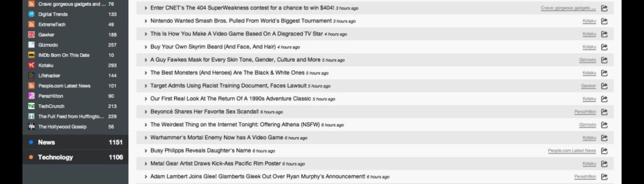Viewport: 644px width, 184px height.
Task: Click PerezHilton feed icon in sidebar
Action: point(31,96)
